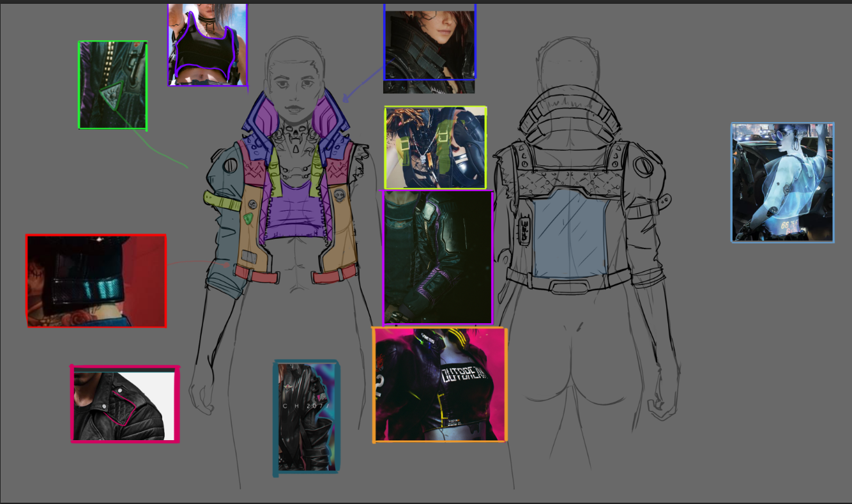This screenshot has width=852, height=504.
Task: Select the purple-bordered leather sleeve reference image
Action: pyautogui.click(x=437, y=257)
